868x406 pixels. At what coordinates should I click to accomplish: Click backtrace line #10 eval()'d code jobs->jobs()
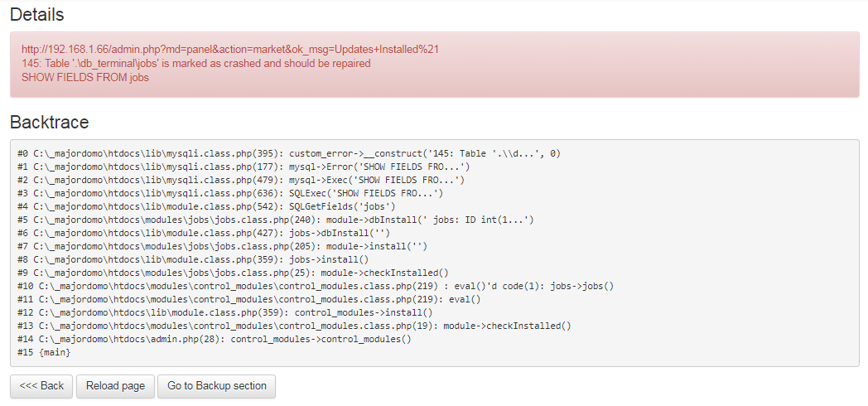pos(316,286)
